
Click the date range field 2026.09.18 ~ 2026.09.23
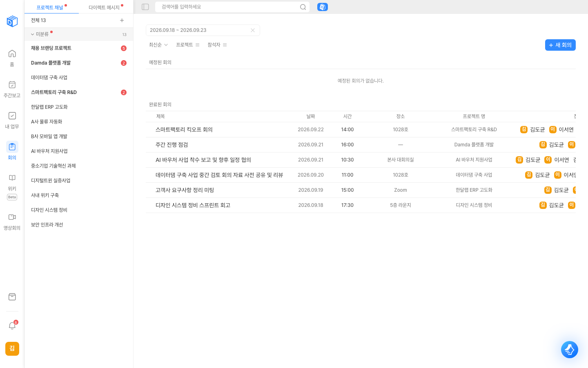click(203, 30)
